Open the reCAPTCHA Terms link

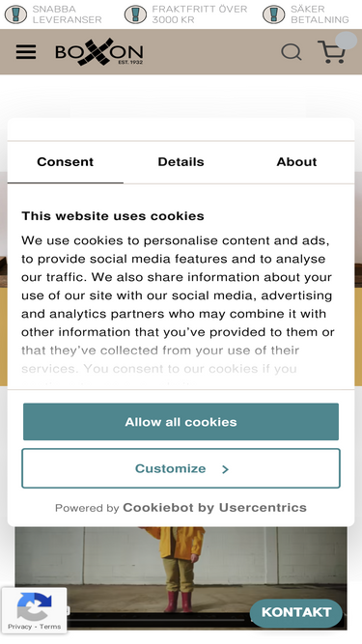coord(50,627)
